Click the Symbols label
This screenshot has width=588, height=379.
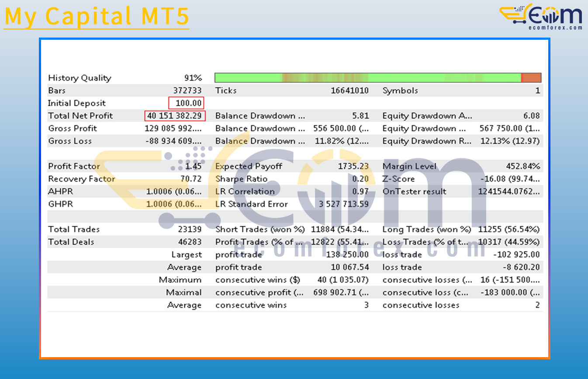coord(400,91)
